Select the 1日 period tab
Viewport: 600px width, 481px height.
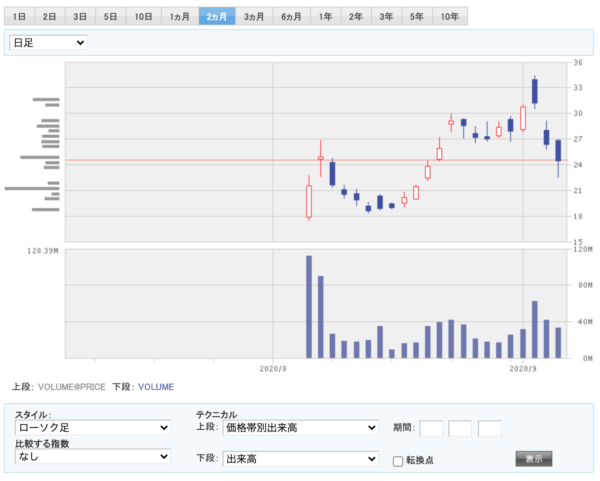tap(19, 16)
